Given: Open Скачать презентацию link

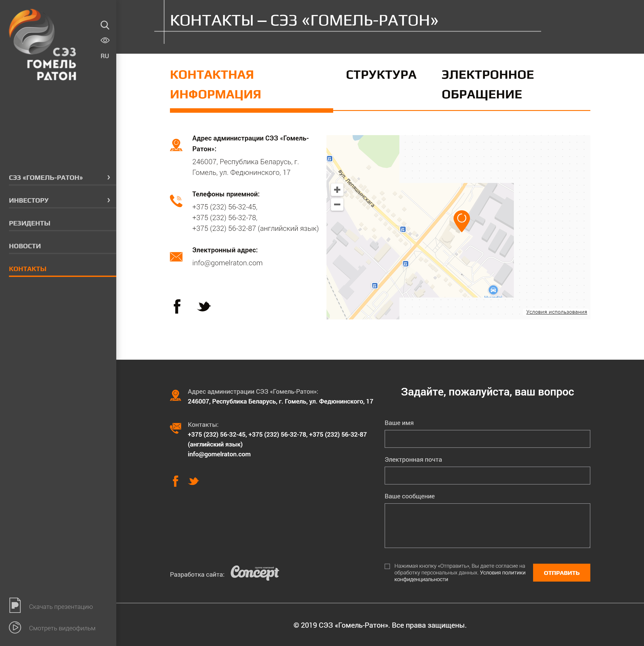Looking at the screenshot, I should pos(61,607).
